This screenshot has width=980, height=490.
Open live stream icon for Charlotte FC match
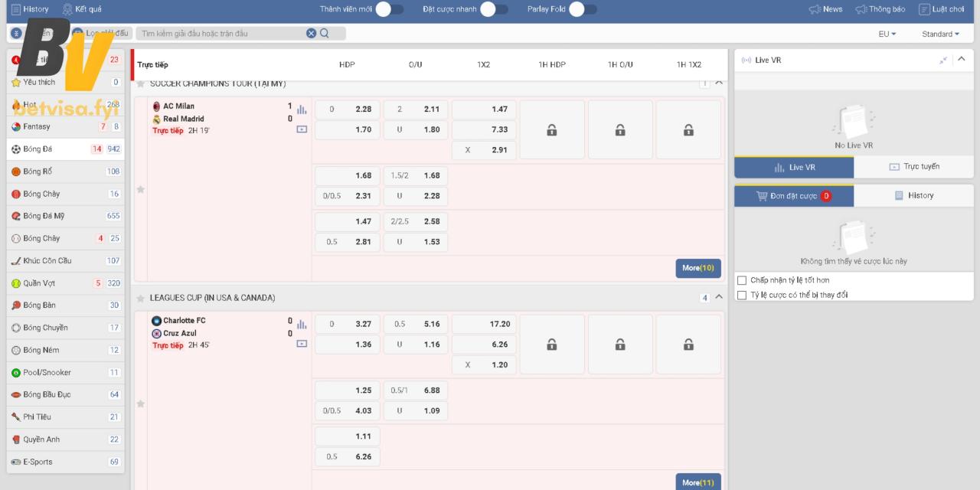click(x=302, y=344)
